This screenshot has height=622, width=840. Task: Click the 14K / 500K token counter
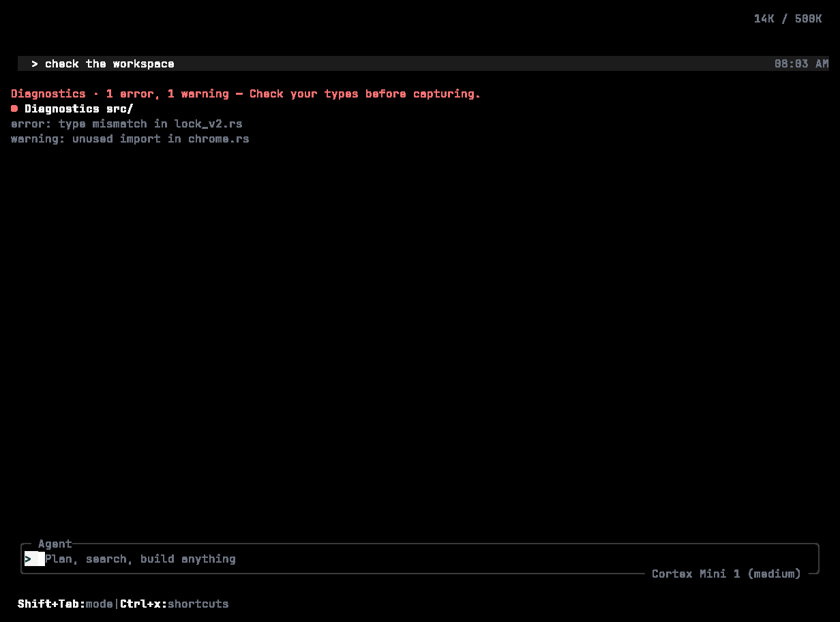pyautogui.click(x=787, y=18)
